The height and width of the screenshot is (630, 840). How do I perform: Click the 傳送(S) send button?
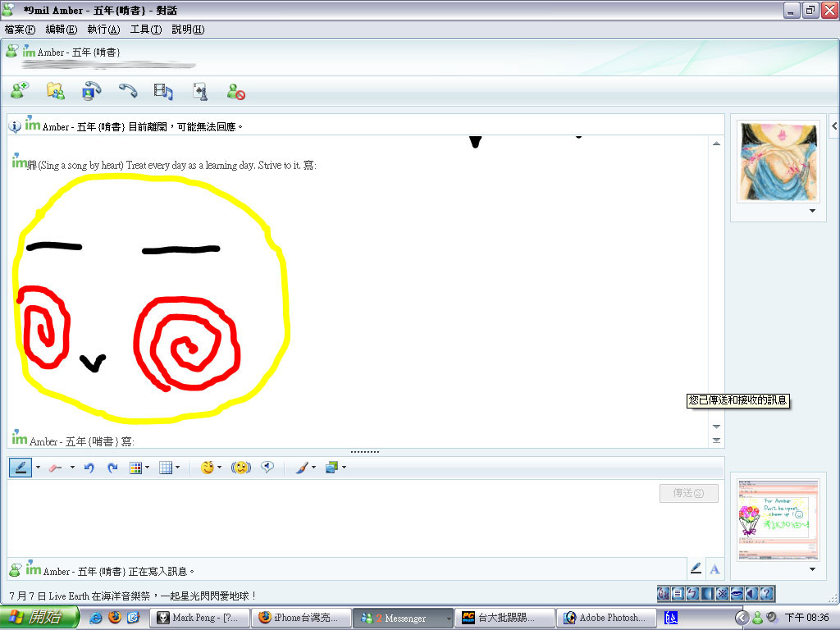[x=689, y=493]
